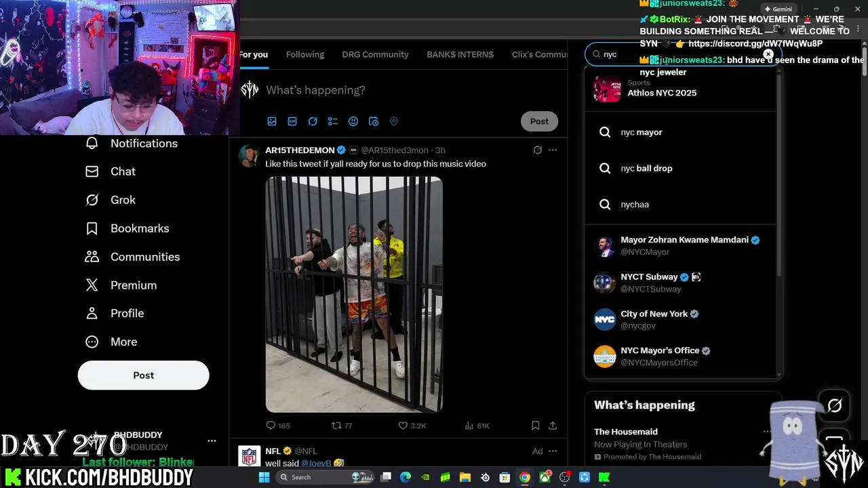
Task: Schedule the post
Action: click(374, 121)
